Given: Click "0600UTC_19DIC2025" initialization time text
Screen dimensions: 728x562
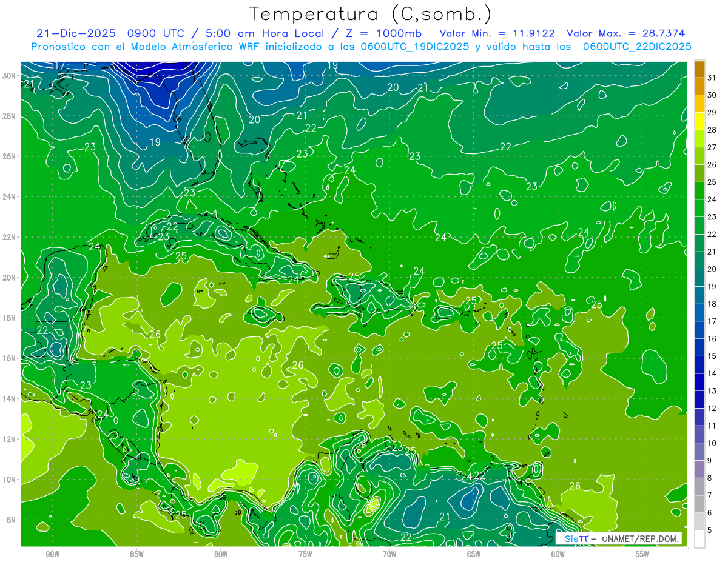Looking at the screenshot, I should [415, 46].
